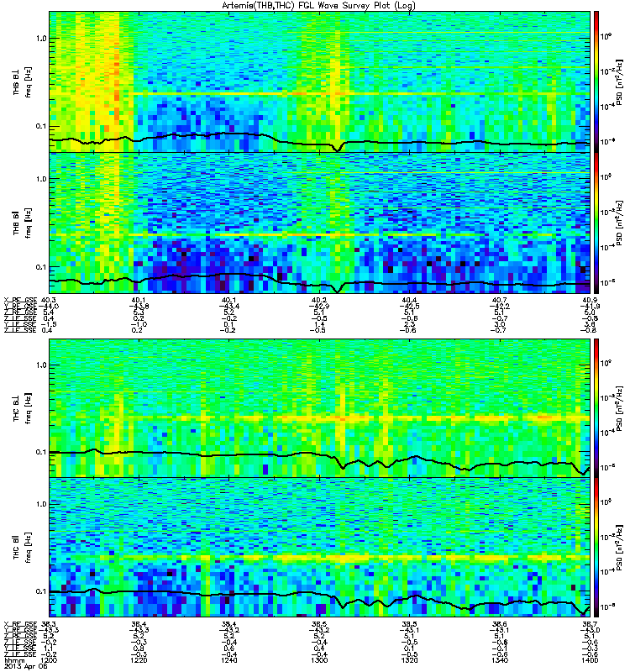Click the color bar beside the THC B∥ panel

(x=596, y=548)
